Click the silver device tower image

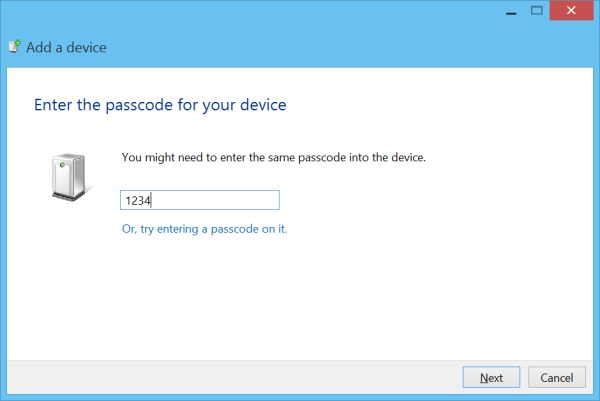pyautogui.click(x=70, y=177)
